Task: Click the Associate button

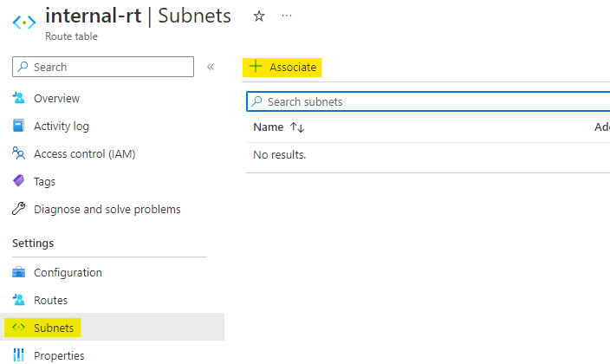Action: click(282, 67)
